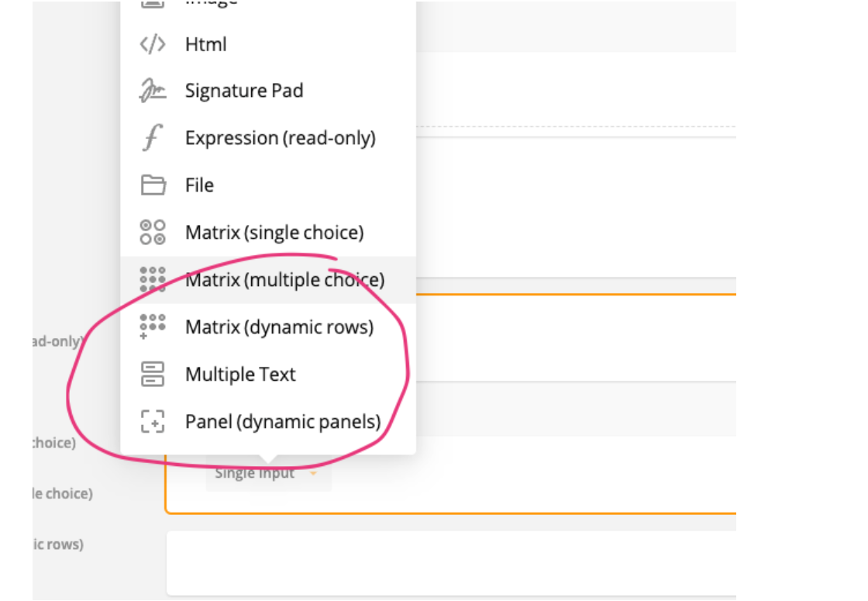Choose Matrix (dynamic rows) entry
868x601 pixels.
tap(268, 326)
